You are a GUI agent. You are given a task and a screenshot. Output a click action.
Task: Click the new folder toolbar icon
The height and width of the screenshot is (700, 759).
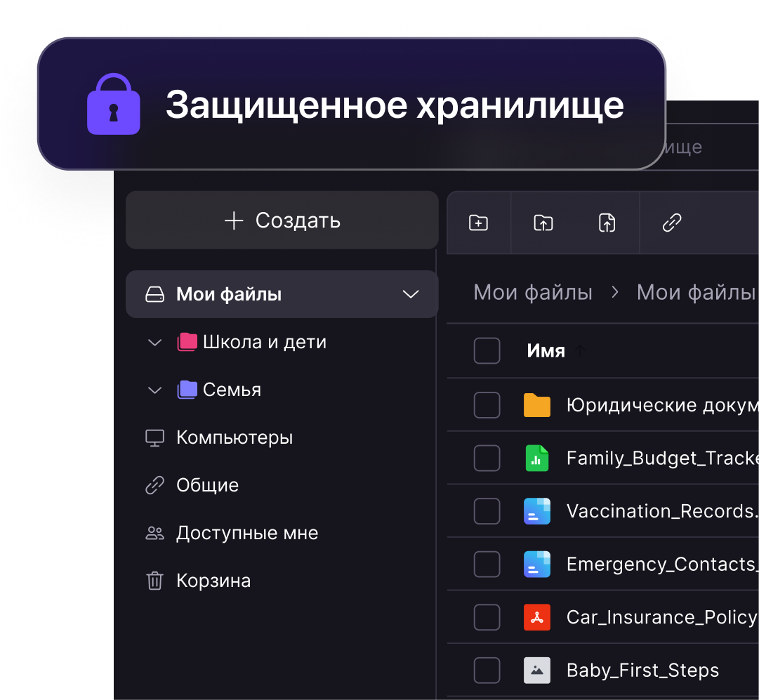(x=478, y=223)
